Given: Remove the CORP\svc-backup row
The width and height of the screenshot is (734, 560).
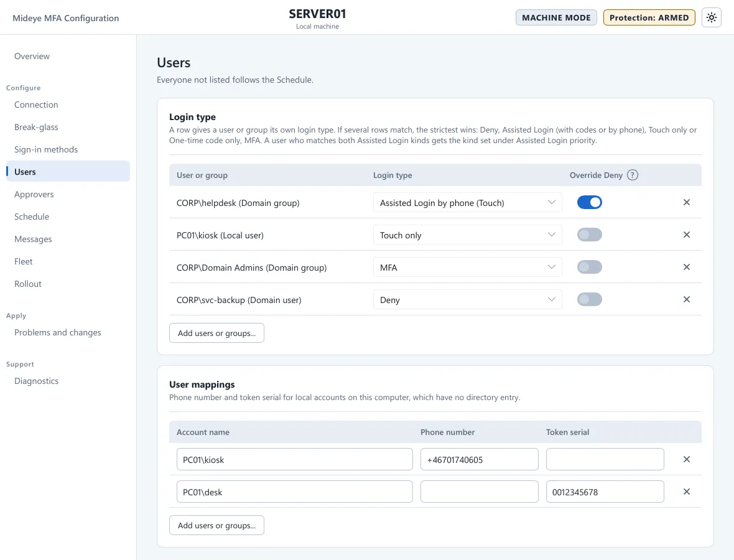Looking at the screenshot, I should (686, 299).
